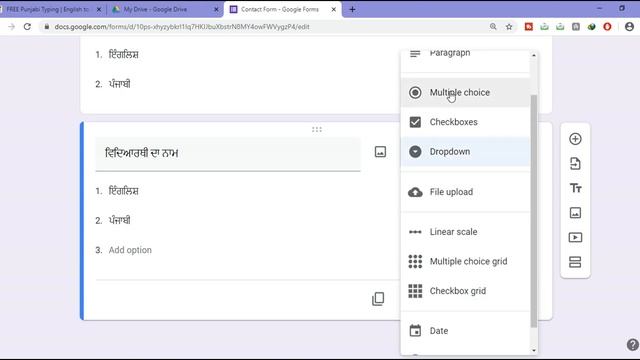The image size is (640, 360).
Task: Import questions from sidebar
Action: (575, 164)
